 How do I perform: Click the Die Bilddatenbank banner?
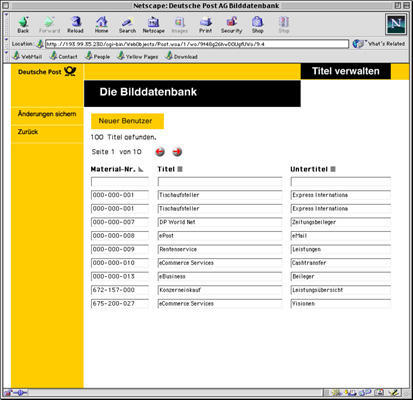pyautogui.click(x=192, y=93)
